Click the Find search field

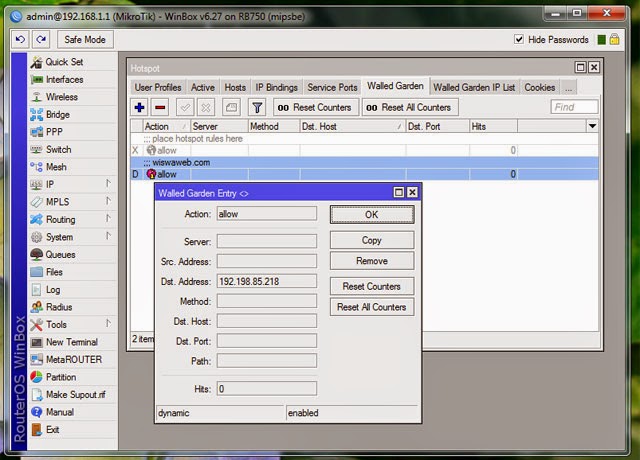(x=574, y=107)
